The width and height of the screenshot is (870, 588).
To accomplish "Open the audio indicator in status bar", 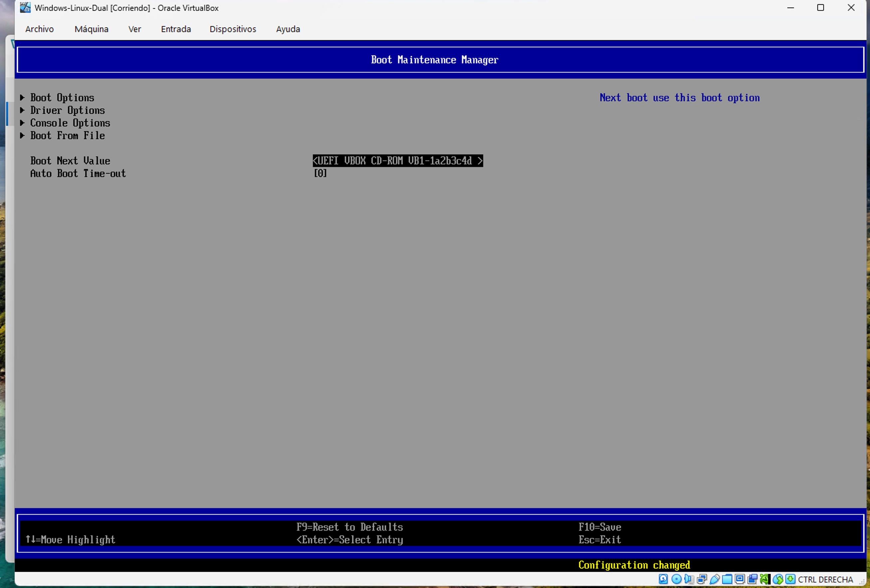I will point(689,579).
